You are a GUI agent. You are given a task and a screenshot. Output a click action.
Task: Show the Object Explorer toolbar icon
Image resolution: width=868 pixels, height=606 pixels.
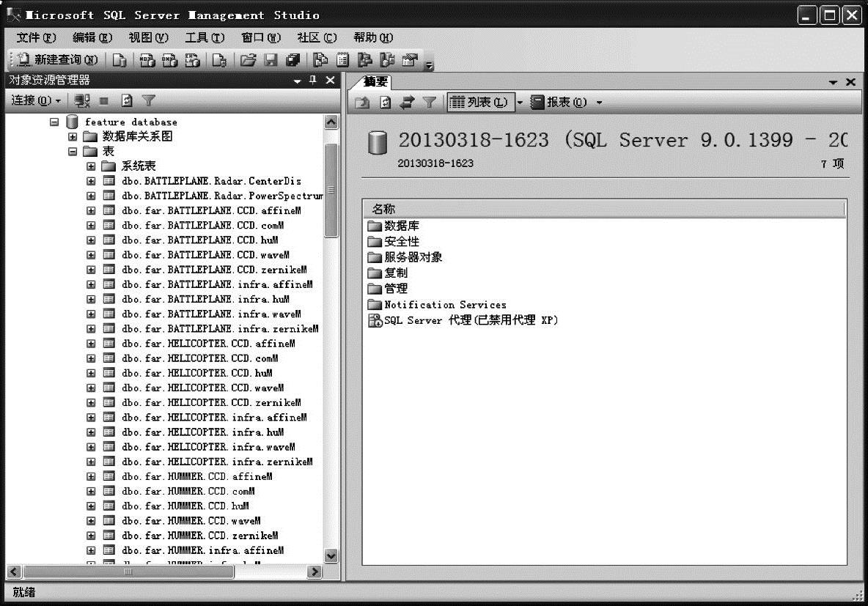(x=365, y=60)
